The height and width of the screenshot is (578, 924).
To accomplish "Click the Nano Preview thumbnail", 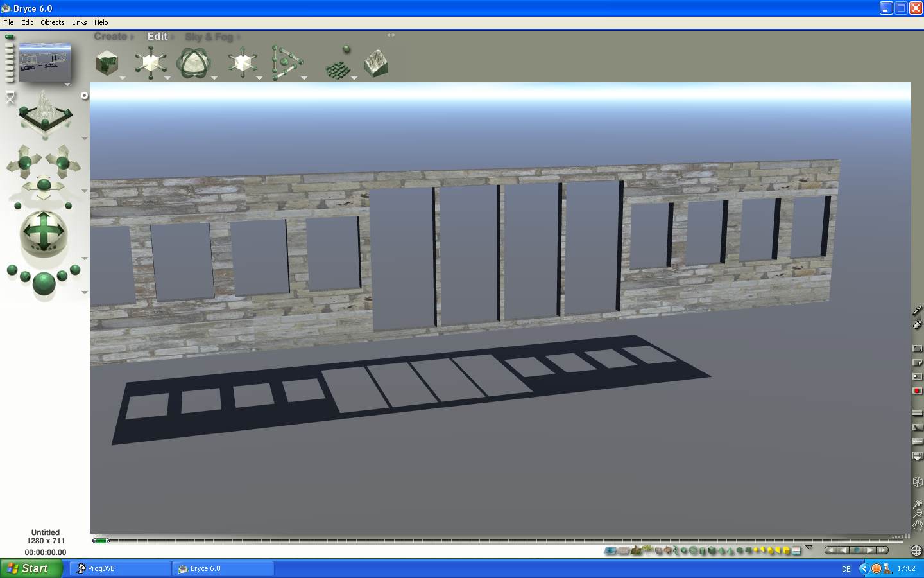I will (x=44, y=62).
